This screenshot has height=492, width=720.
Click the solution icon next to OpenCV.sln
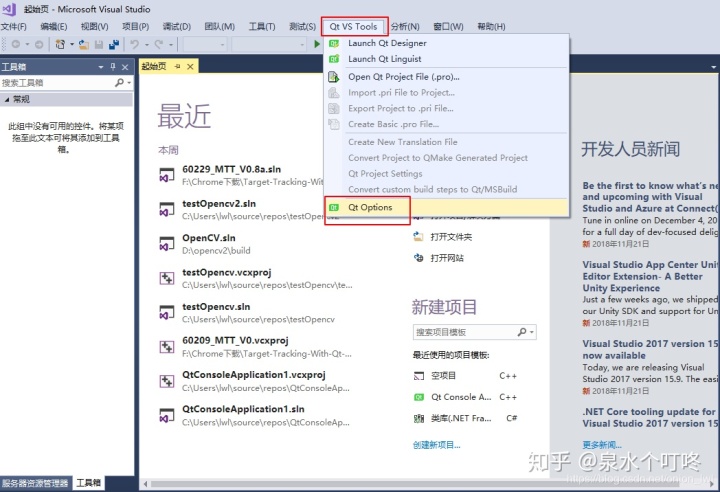tap(167, 244)
